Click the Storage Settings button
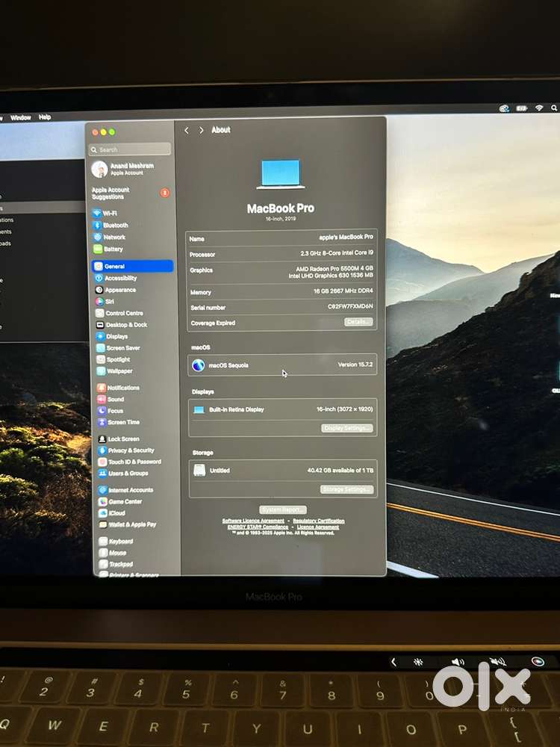The width and height of the screenshot is (560, 747). [347, 489]
